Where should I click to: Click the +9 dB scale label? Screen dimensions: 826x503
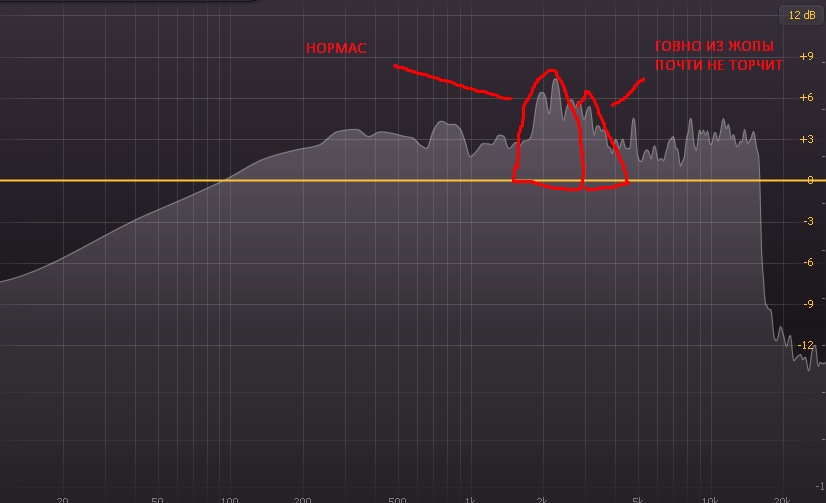pos(806,56)
